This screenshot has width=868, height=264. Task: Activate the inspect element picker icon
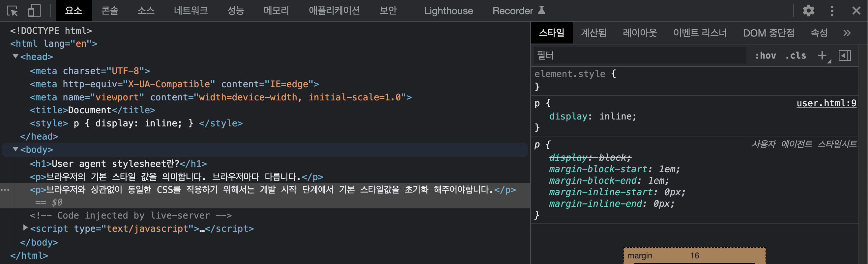pyautogui.click(x=13, y=11)
